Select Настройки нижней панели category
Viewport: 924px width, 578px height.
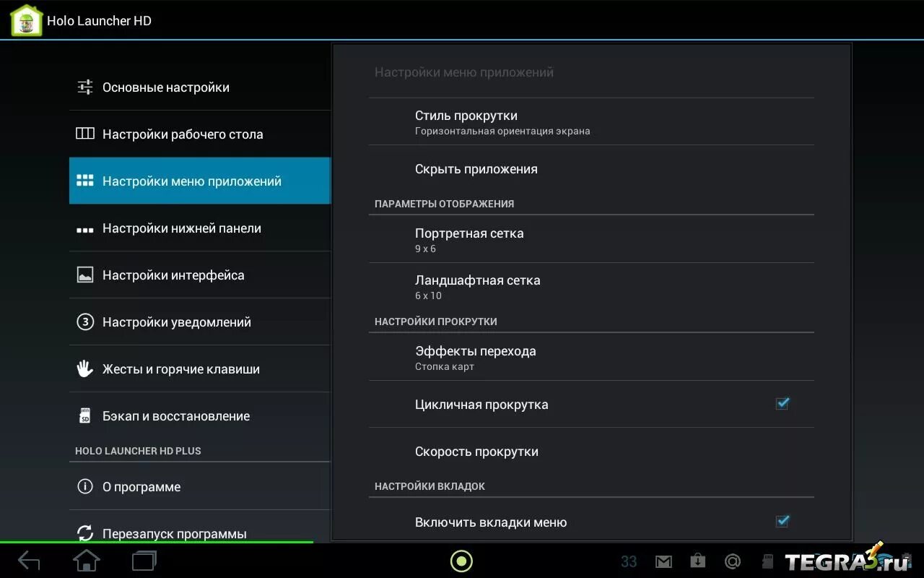pyautogui.click(x=200, y=228)
